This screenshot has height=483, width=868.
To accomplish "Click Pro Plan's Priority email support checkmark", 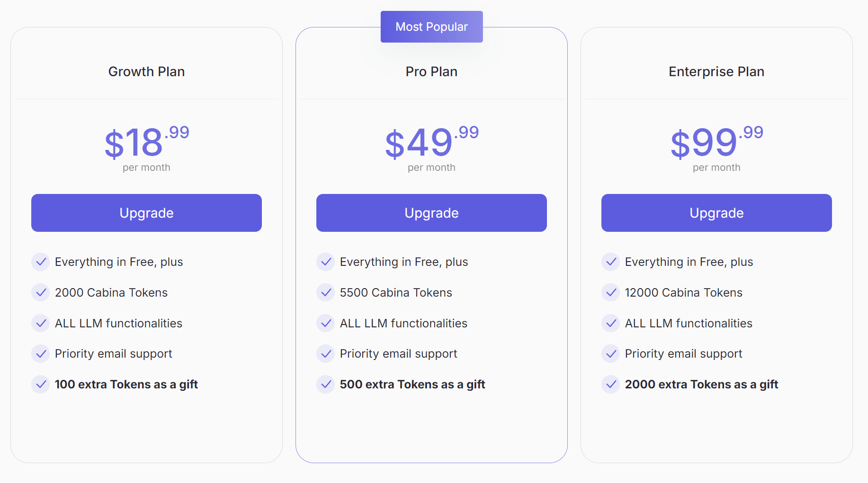I will (326, 353).
